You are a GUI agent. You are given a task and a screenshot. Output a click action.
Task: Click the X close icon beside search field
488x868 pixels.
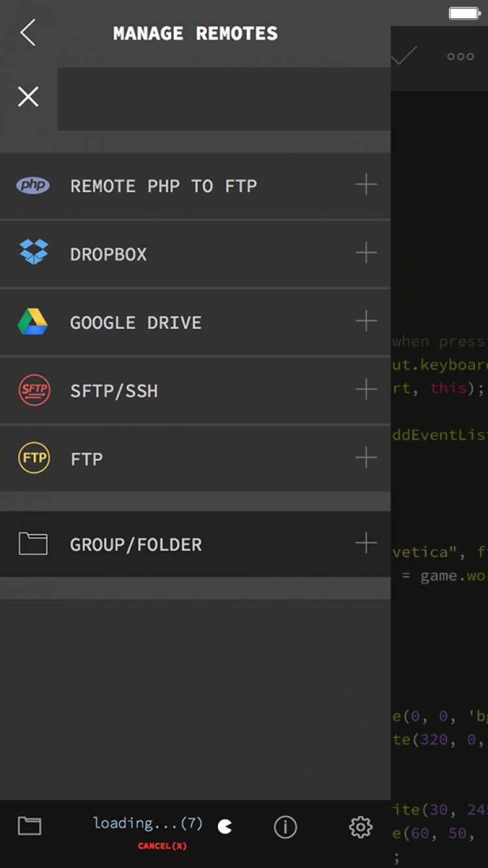(x=28, y=97)
